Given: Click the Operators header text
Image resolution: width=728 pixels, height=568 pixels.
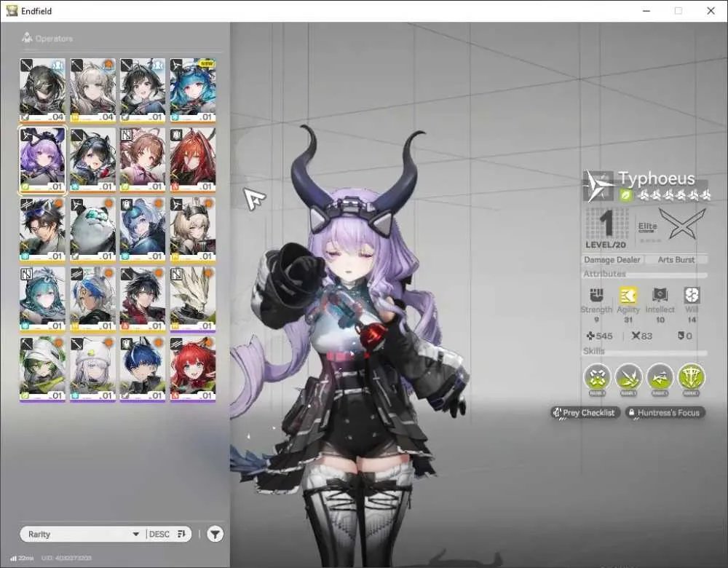Looking at the screenshot, I should point(54,39).
